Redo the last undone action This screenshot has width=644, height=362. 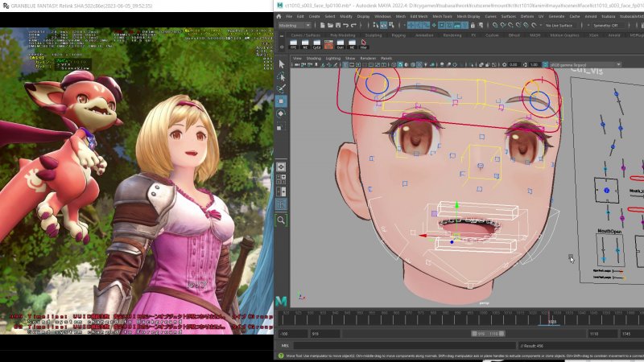pyautogui.click(x=353, y=26)
